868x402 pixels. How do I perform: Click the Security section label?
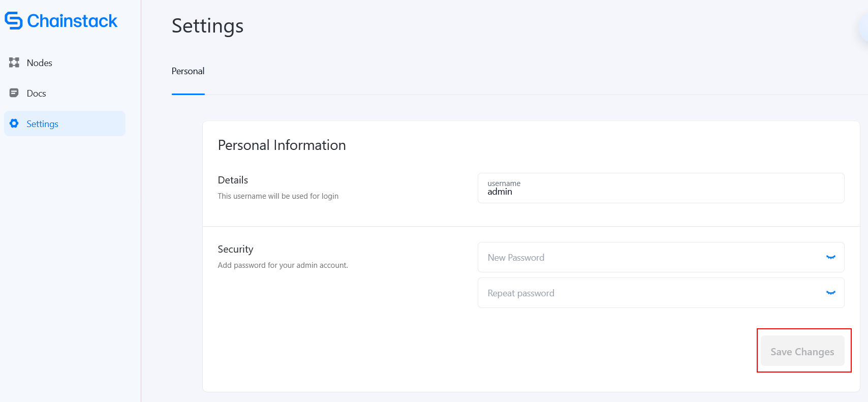click(x=235, y=250)
